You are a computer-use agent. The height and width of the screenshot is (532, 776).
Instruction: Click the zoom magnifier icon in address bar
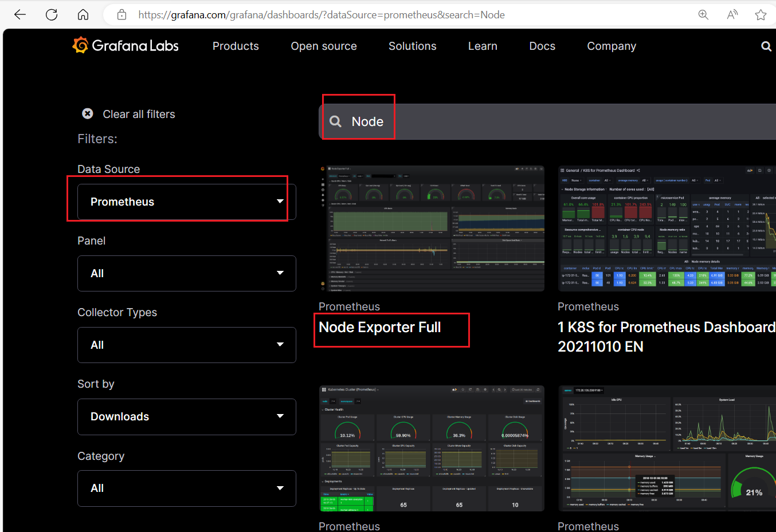(x=703, y=15)
